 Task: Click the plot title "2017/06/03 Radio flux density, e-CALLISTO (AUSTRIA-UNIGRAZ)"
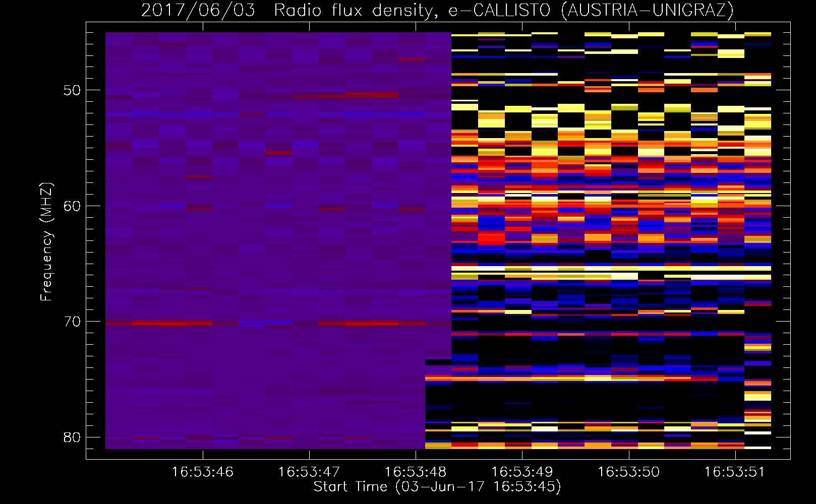click(437, 11)
